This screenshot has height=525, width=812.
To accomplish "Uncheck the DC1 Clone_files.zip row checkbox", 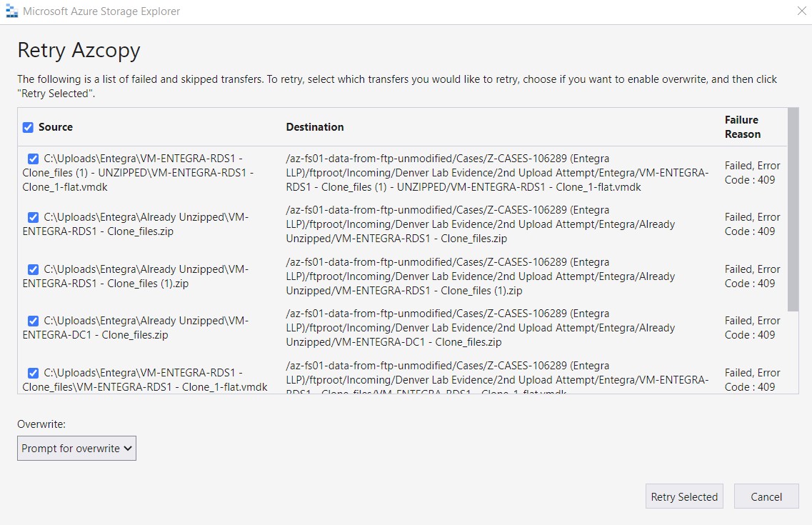I will click(x=33, y=321).
